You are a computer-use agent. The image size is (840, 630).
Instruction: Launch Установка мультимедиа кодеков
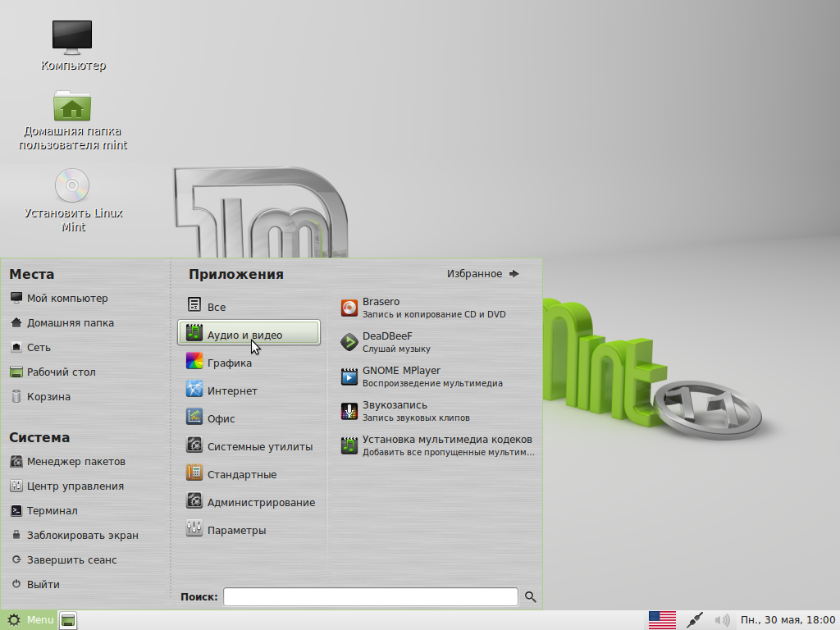point(437,445)
